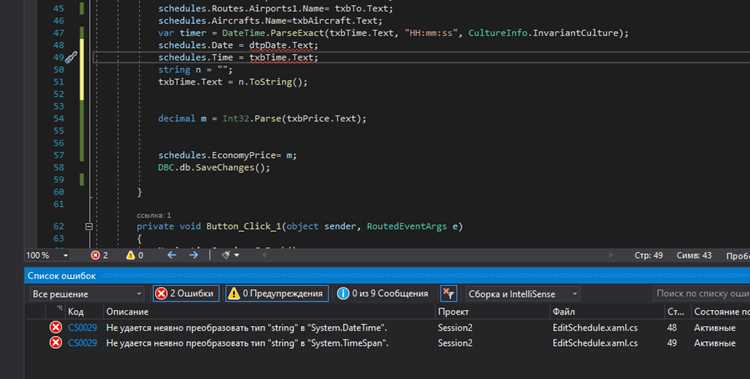Toggle the 0 из 9 Сообщения filter
This screenshot has height=379, width=750.
pyautogui.click(x=383, y=294)
